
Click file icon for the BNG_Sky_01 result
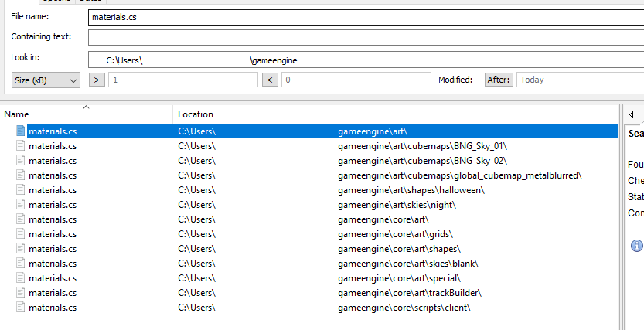click(x=21, y=146)
